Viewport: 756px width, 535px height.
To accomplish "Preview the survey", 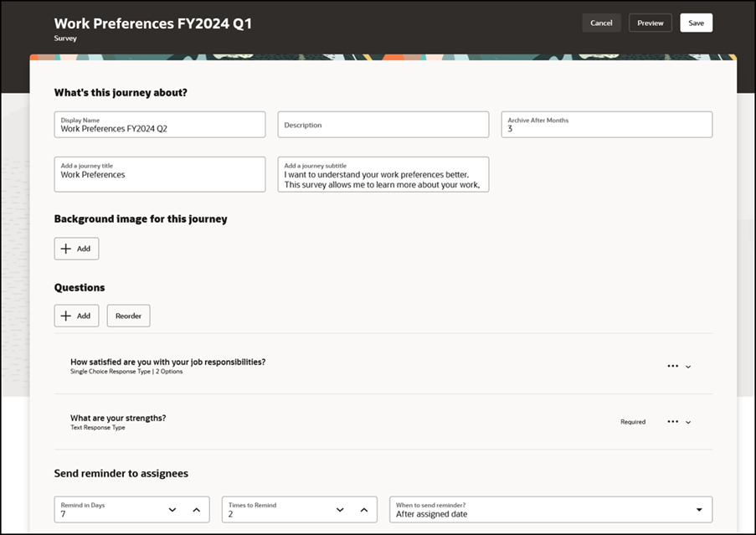I will click(x=650, y=23).
